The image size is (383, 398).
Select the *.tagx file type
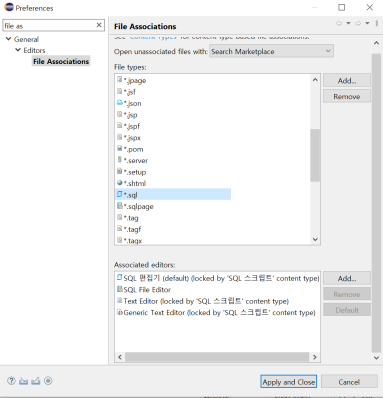(x=129, y=240)
